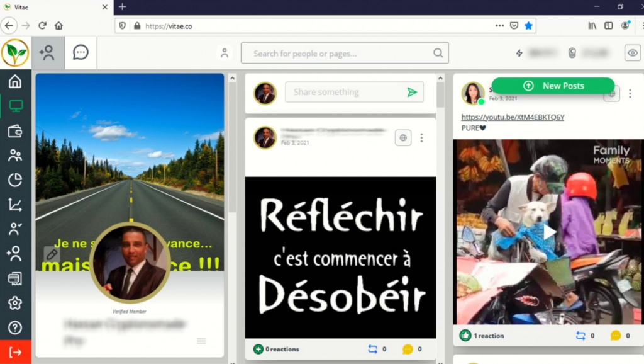Open the youtu.be video link

[x=513, y=117]
